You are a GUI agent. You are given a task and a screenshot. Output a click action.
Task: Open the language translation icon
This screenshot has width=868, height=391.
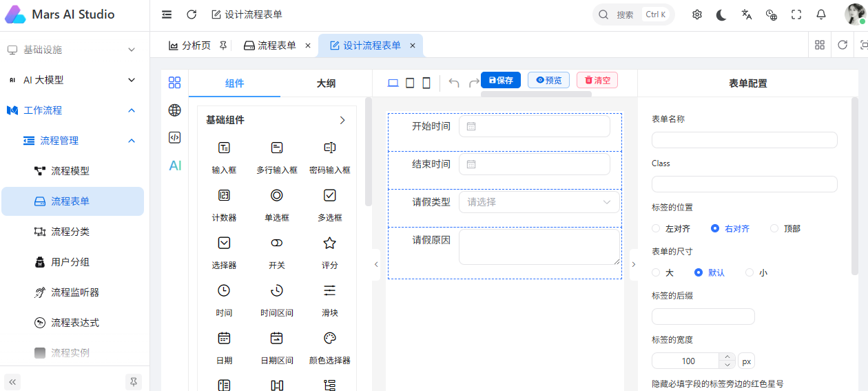coord(747,14)
